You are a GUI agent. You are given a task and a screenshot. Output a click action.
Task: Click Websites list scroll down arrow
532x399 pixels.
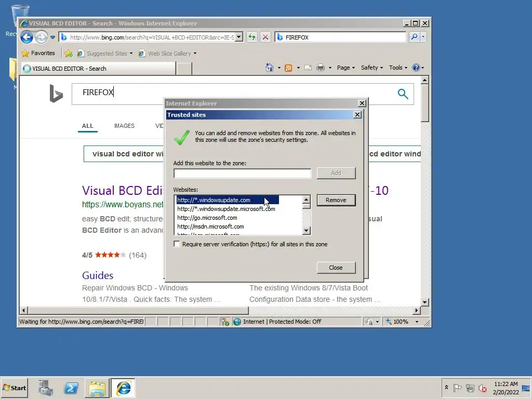point(307,231)
